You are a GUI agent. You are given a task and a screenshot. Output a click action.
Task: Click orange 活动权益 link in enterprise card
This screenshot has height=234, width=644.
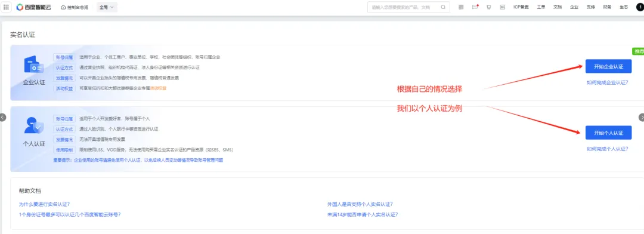click(x=158, y=88)
